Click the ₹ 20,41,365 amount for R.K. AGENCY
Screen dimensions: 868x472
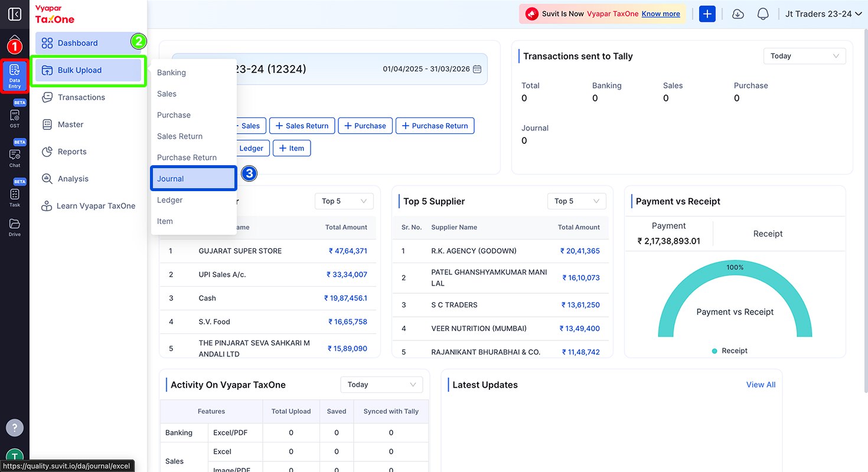[x=580, y=251]
